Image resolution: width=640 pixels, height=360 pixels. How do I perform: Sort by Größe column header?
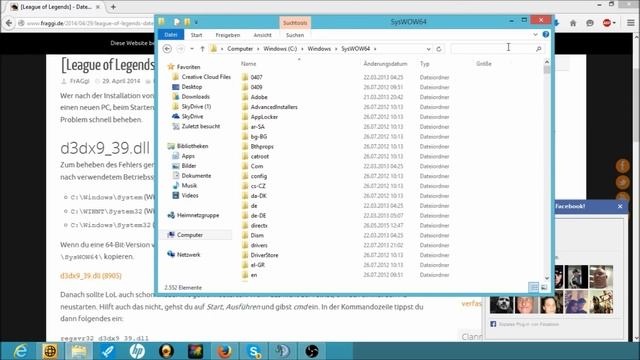point(484,64)
